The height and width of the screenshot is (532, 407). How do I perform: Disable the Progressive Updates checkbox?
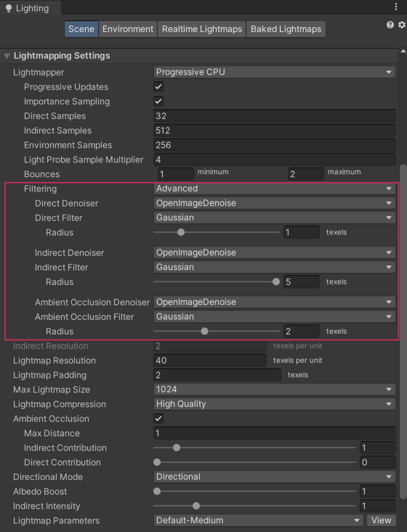(x=158, y=86)
